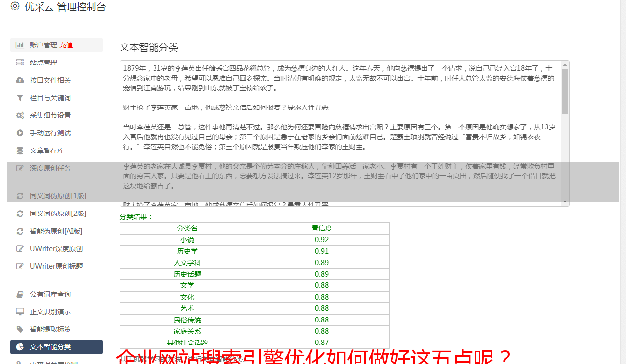Click the 民俗传统 category cell
This screenshot has width=626, height=364.
187,320
